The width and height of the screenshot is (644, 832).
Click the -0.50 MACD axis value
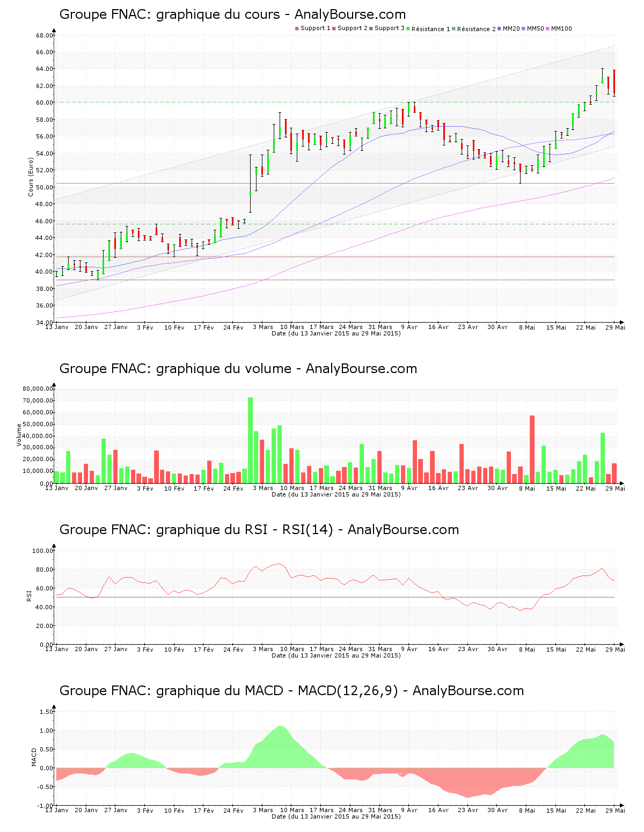45,787
